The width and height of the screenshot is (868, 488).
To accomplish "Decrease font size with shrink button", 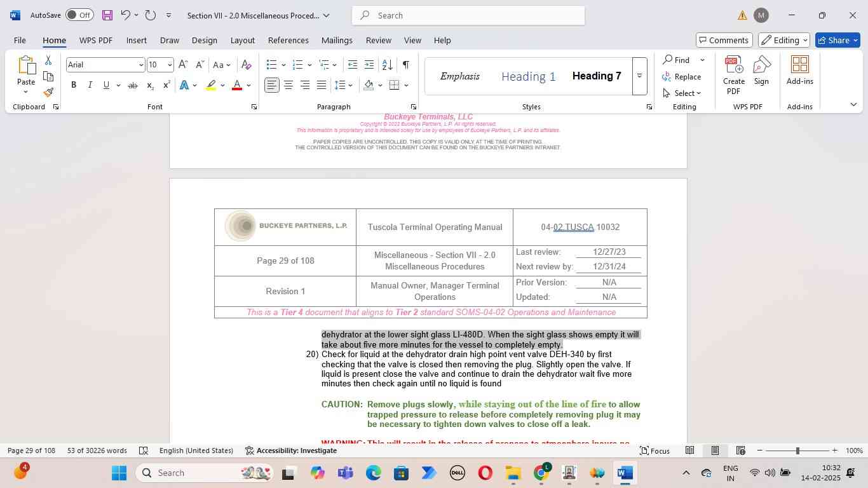I will [200, 65].
